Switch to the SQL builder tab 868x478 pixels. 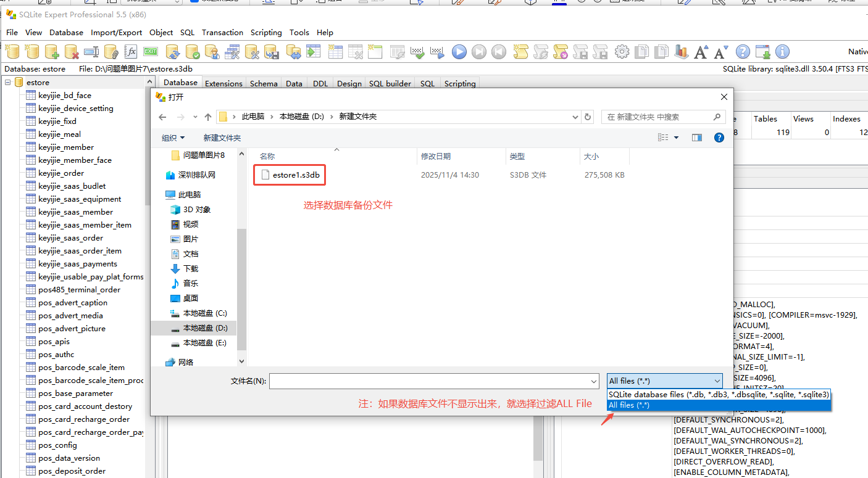[x=390, y=83]
